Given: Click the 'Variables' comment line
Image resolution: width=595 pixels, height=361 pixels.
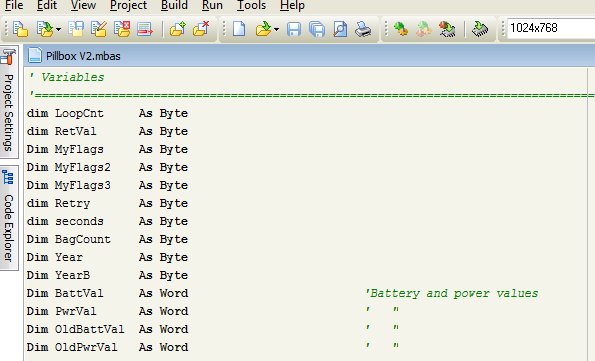Looking at the screenshot, I should coord(67,77).
